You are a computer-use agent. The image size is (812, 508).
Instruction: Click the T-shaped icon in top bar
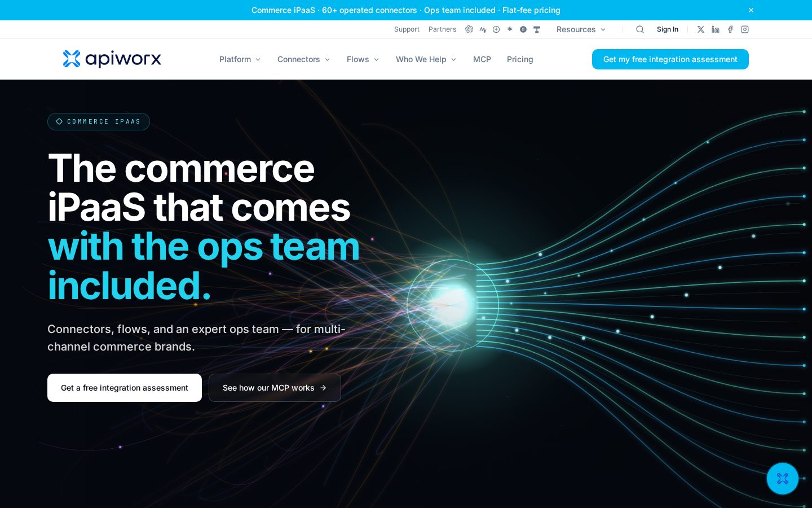537,29
